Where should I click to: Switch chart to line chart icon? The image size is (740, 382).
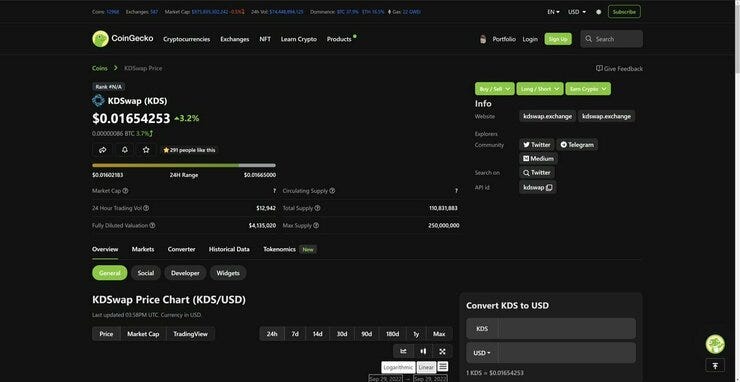coord(404,351)
